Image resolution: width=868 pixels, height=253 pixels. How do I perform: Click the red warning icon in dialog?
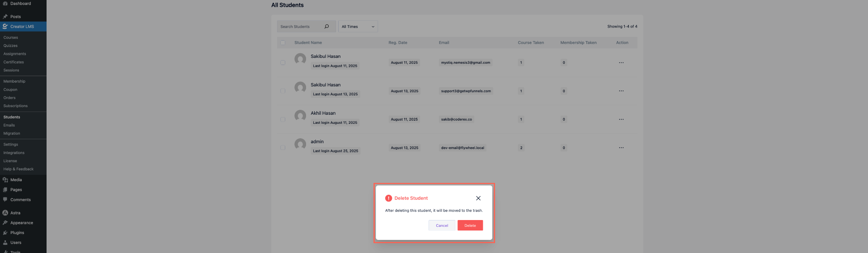(x=388, y=198)
